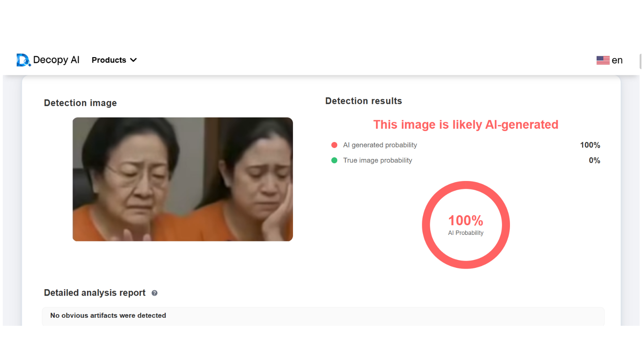
Task: Click the 'Detection results' heading
Action: point(363,101)
